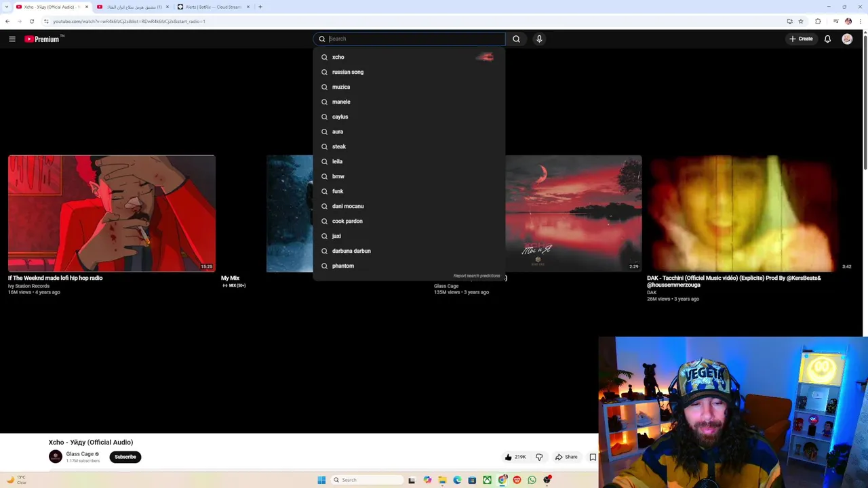Reload the page with the refresh icon
Viewport: 868px width, 488px height.
(32, 21)
